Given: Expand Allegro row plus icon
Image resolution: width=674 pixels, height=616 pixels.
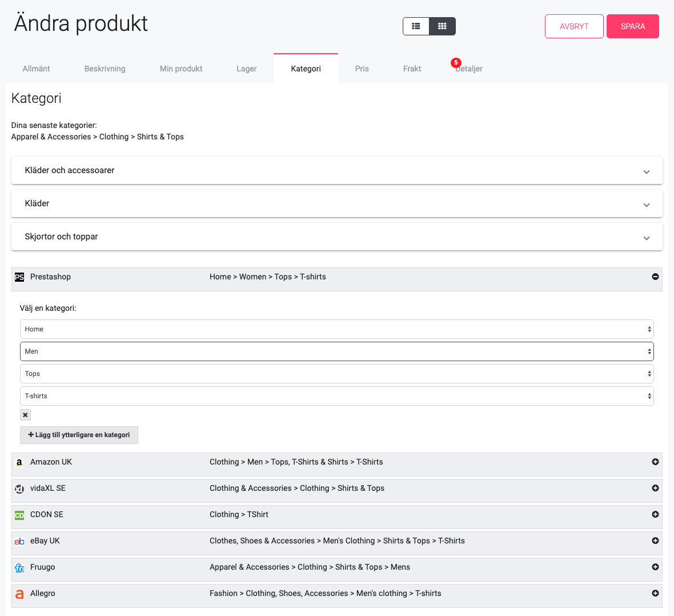Looking at the screenshot, I should point(655,593).
